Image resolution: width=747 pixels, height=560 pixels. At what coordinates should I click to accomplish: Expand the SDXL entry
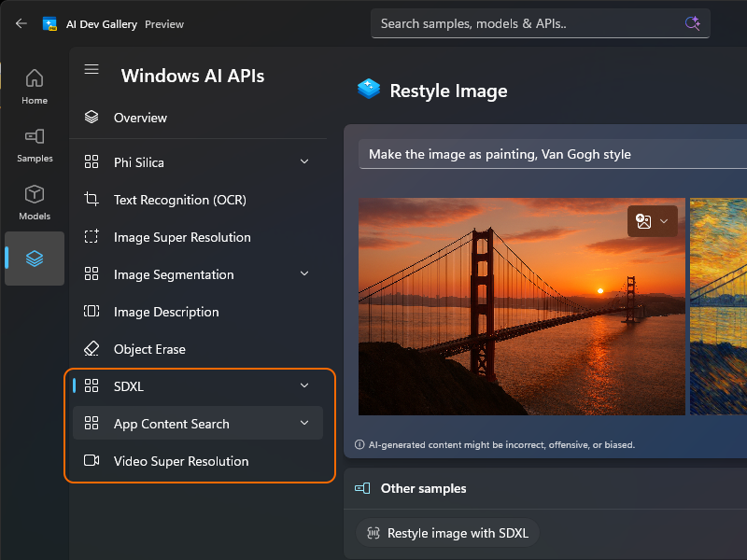click(303, 385)
